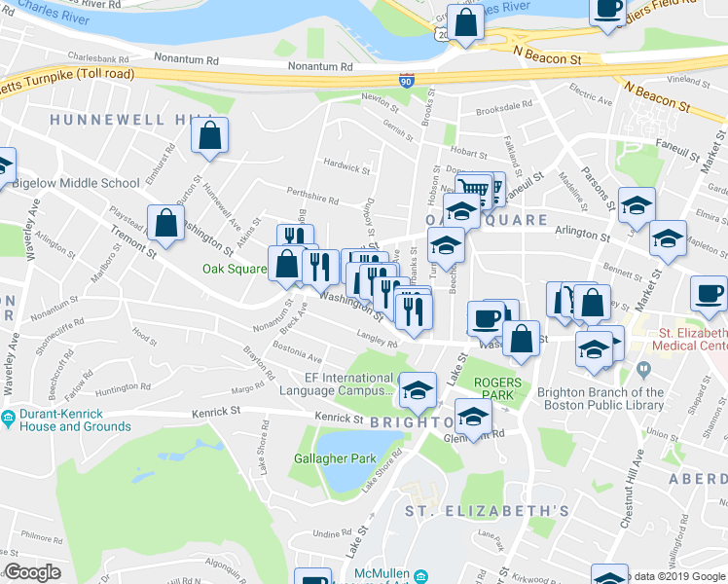Screen dimensions: 728x584
Task: Click the school marker on Glenmont Rd
Action: (473, 419)
